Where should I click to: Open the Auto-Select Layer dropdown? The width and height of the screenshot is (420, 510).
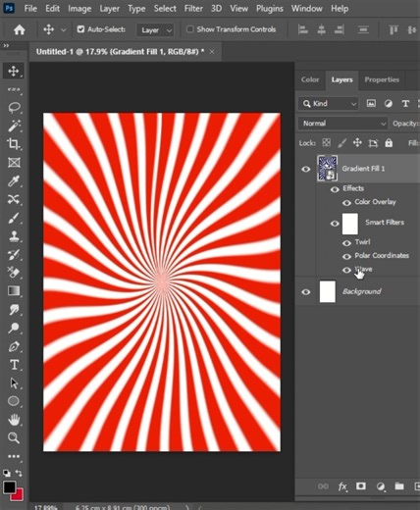click(x=155, y=30)
